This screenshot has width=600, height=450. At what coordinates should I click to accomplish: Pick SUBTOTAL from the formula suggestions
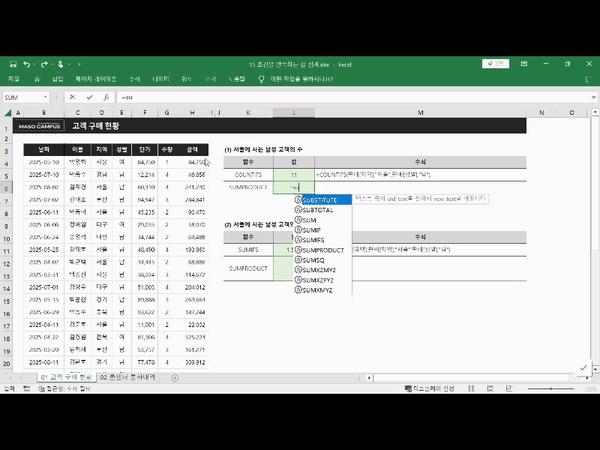(316, 210)
